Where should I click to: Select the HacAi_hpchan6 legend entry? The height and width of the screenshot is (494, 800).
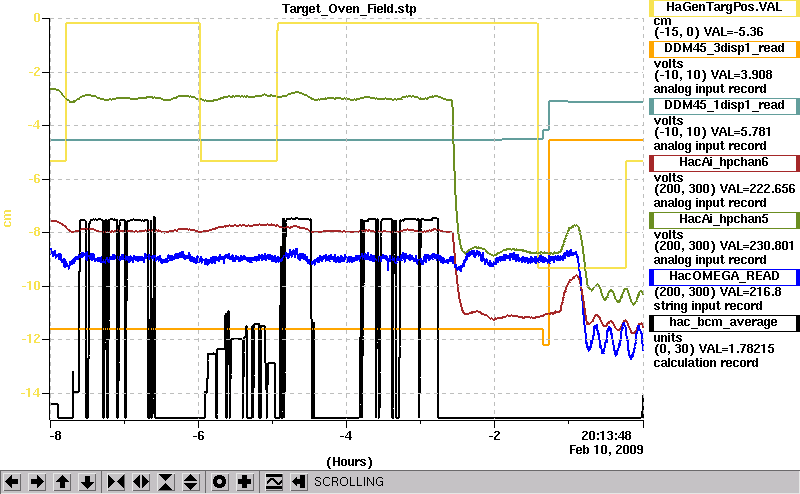[x=724, y=163]
